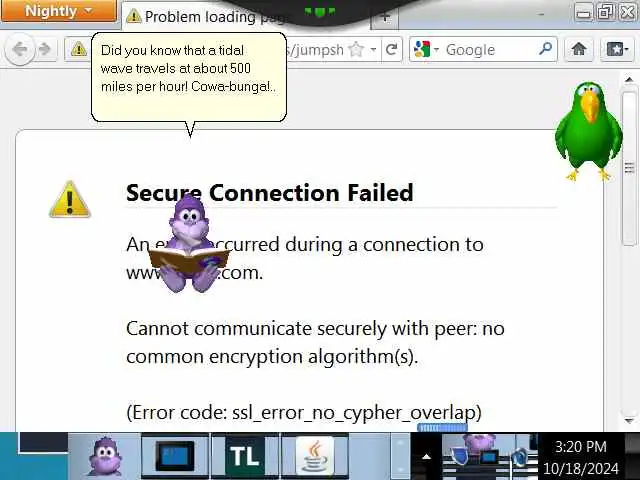This screenshot has height=480, width=640.
Task: Open the TL application in the taskbar
Action: click(245, 456)
